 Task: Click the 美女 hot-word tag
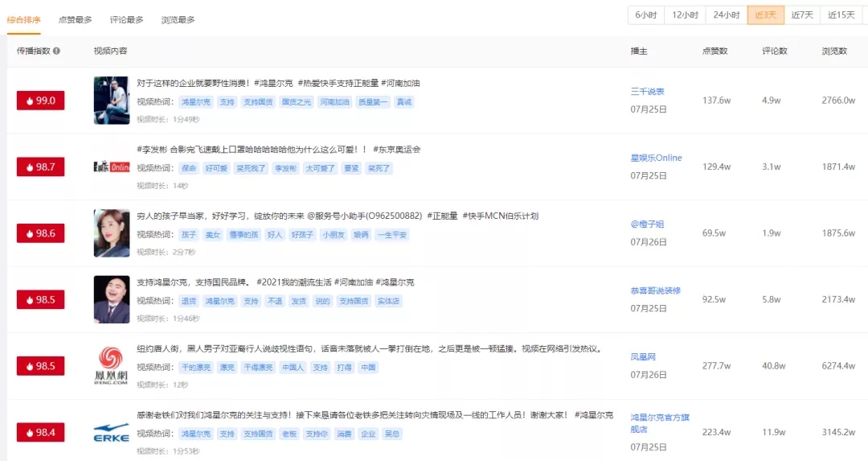(x=212, y=235)
